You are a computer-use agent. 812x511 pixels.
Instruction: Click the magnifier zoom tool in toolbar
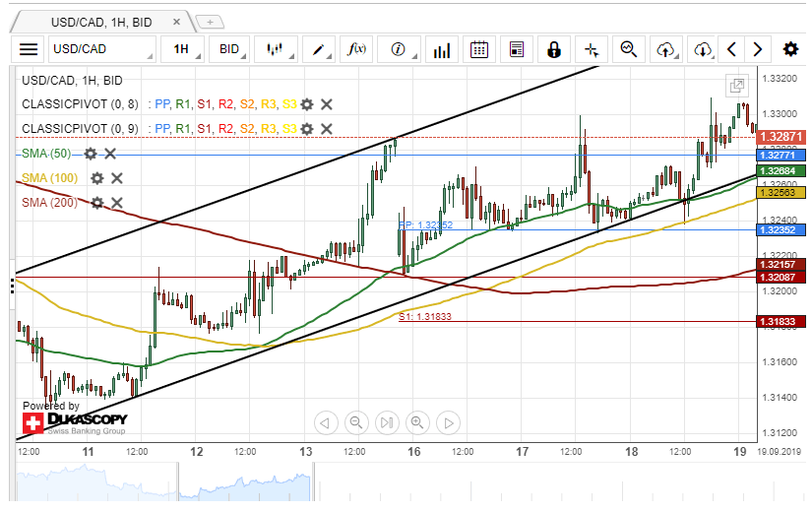[629, 49]
